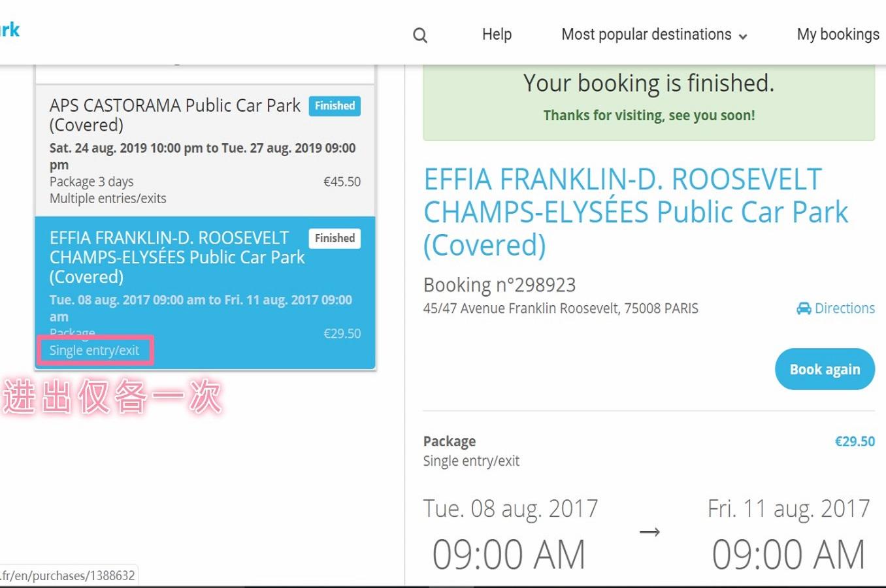
Task: Click the Book again button
Action: (825, 369)
